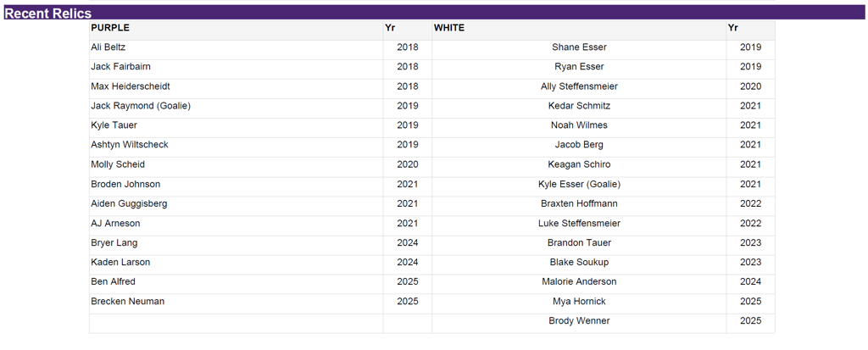Click the Broden Johnson entry
The width and height of the screenshot is (868, 350).
[125, 184]
